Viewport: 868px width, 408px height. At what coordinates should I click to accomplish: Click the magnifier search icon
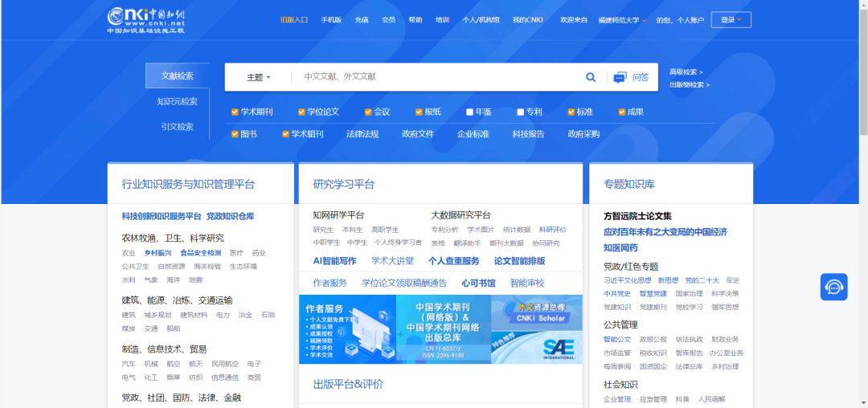(x=591, y=77)
